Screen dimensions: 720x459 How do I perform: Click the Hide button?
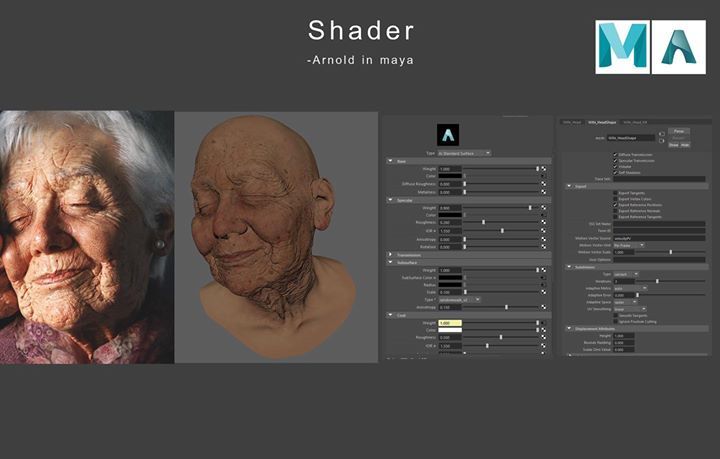point(685,145)
